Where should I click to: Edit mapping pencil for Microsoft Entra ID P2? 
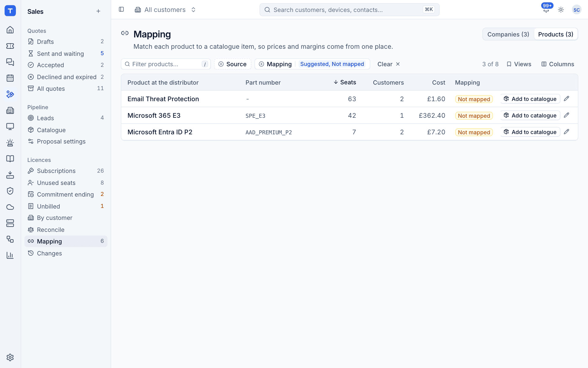click(567, 132)
